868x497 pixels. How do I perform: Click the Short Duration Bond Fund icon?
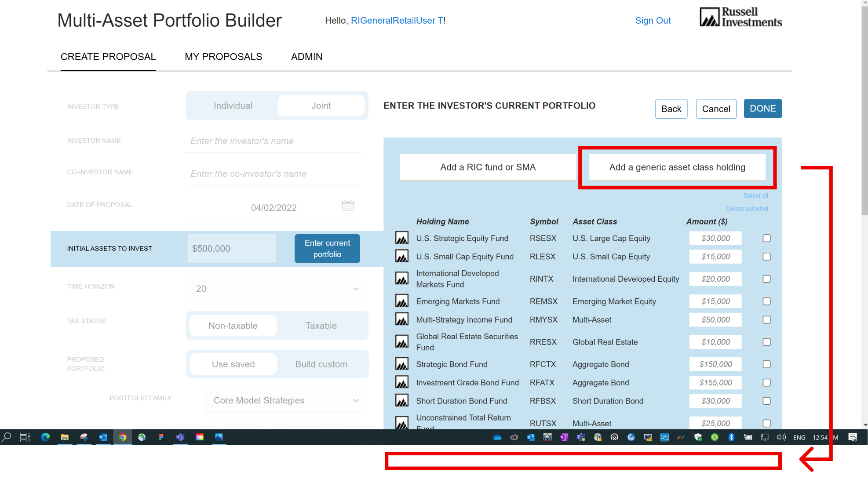pos(401,401)
